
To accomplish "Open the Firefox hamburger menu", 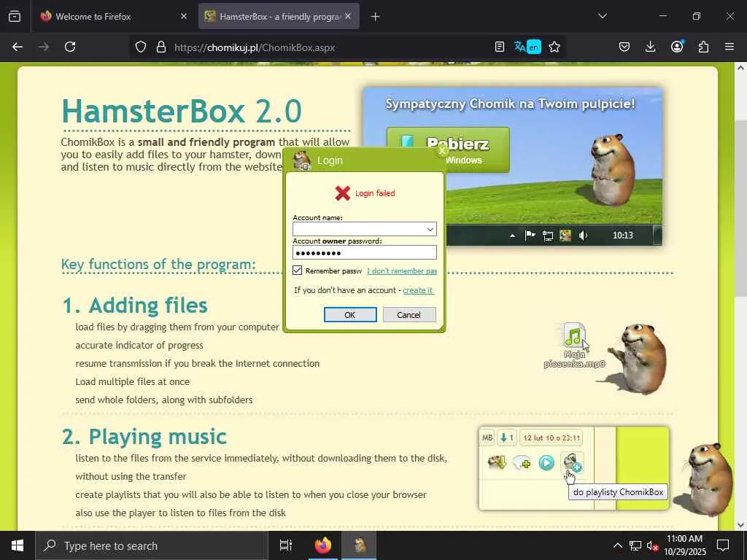I will [729, 47].
